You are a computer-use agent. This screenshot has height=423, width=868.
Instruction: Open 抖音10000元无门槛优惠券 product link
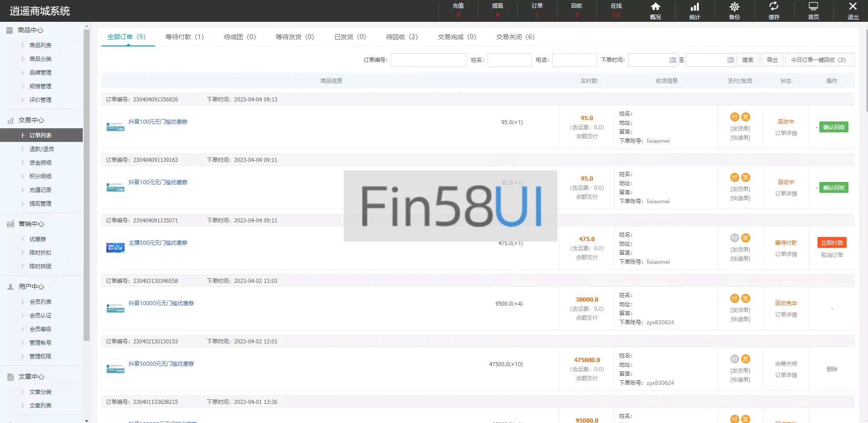click(161, 303)
